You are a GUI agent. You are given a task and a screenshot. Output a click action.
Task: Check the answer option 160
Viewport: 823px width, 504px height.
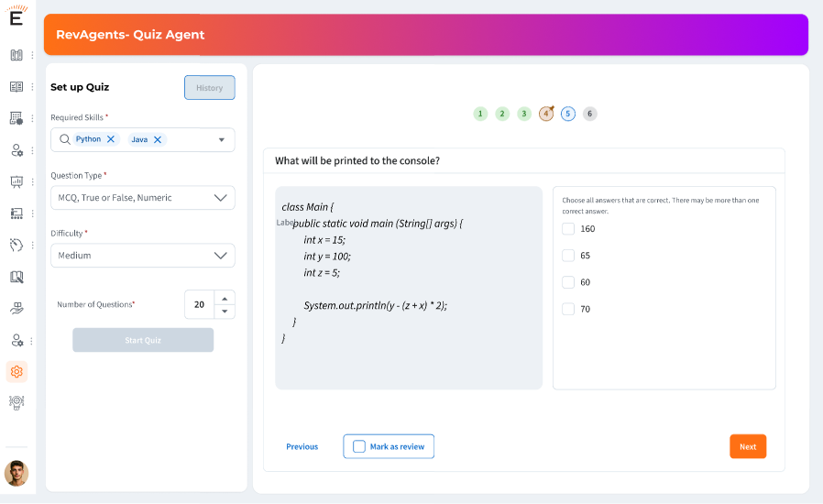568,229
